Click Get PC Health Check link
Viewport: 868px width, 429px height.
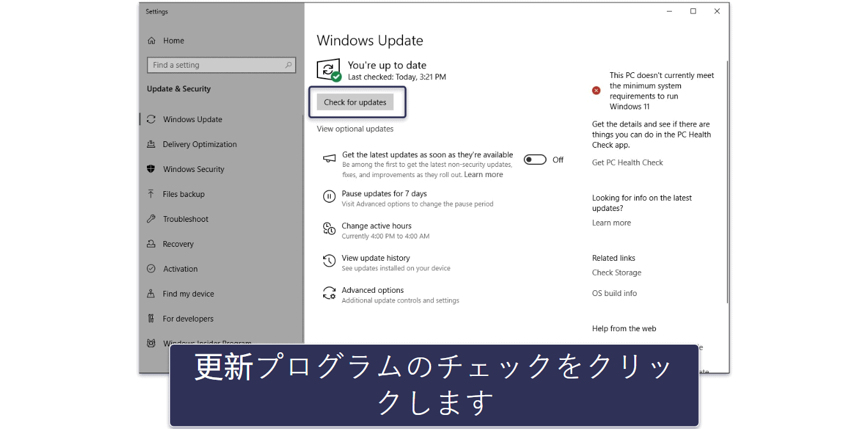tap(627, 162)
